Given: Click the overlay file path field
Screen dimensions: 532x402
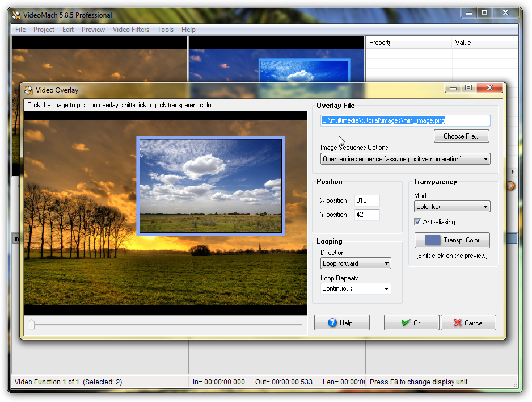Looking at the screenshot, I should (405, 120).
